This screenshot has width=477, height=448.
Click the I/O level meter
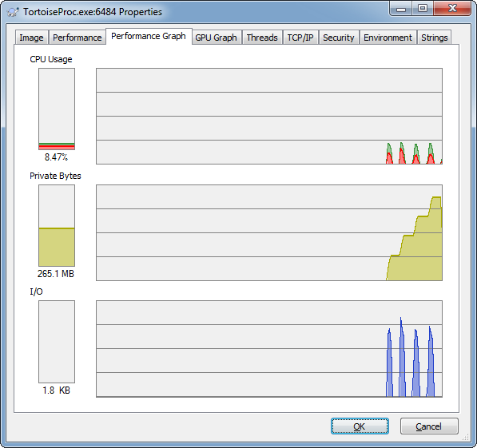point(57,342)
